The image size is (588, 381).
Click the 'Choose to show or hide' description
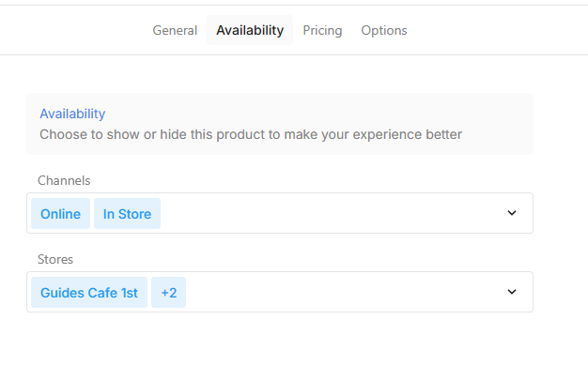click(x=251, y=134)
